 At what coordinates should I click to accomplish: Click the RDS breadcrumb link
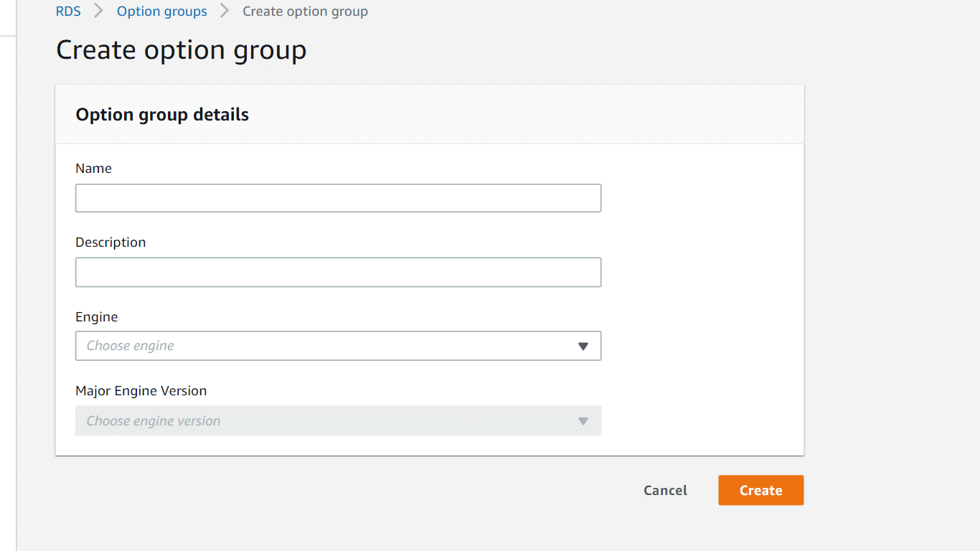coord(68,11)
